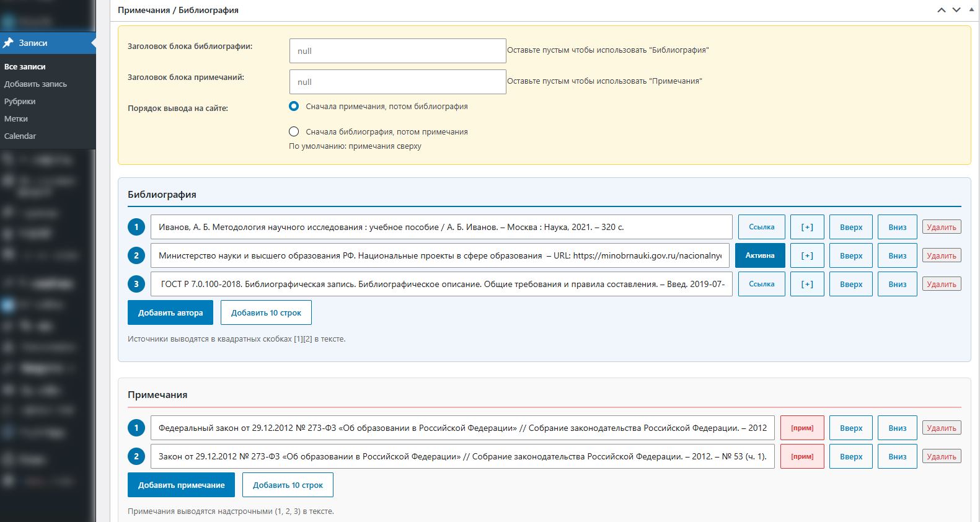
Task: Select 'Сначала библиография, потом примечания' radio option
Action: (x=294, y=131)
